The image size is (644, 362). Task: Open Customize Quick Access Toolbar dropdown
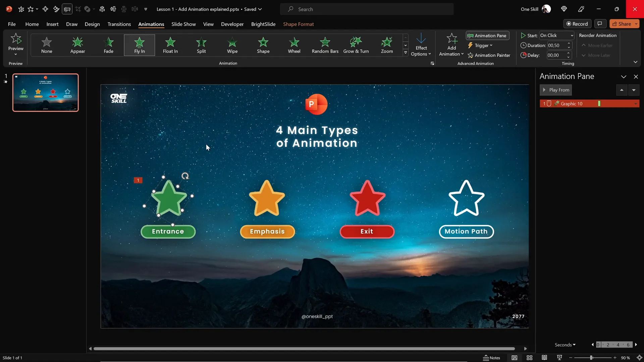(146, 9)
